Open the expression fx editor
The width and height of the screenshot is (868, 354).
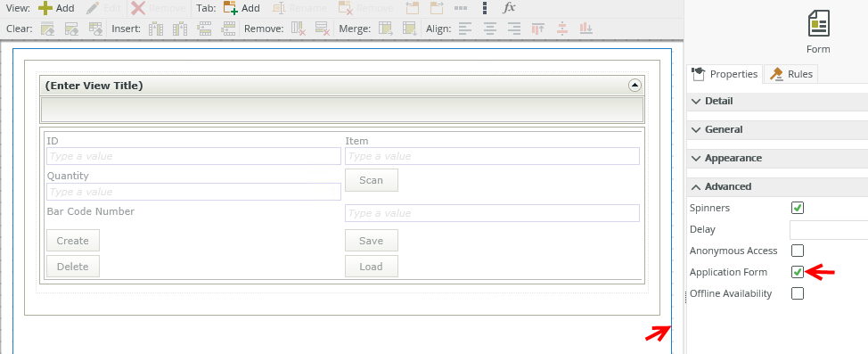[509, 8]
